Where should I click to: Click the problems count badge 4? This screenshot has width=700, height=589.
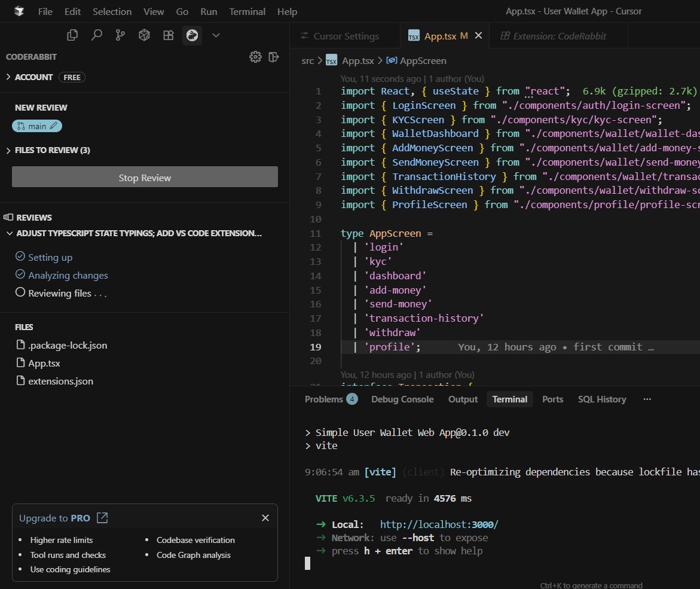point(351,399)
